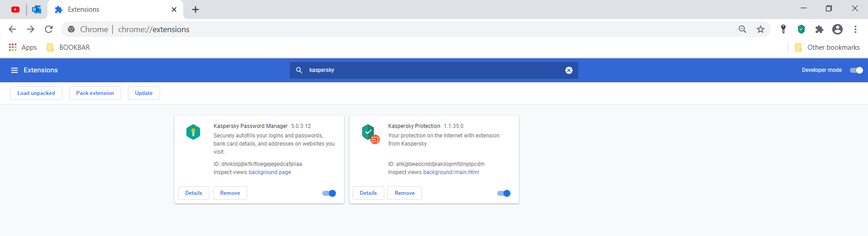
Task: Open the Chrome extensions puzzle menu
Action: pyautogui.click(x=819, y=29)
